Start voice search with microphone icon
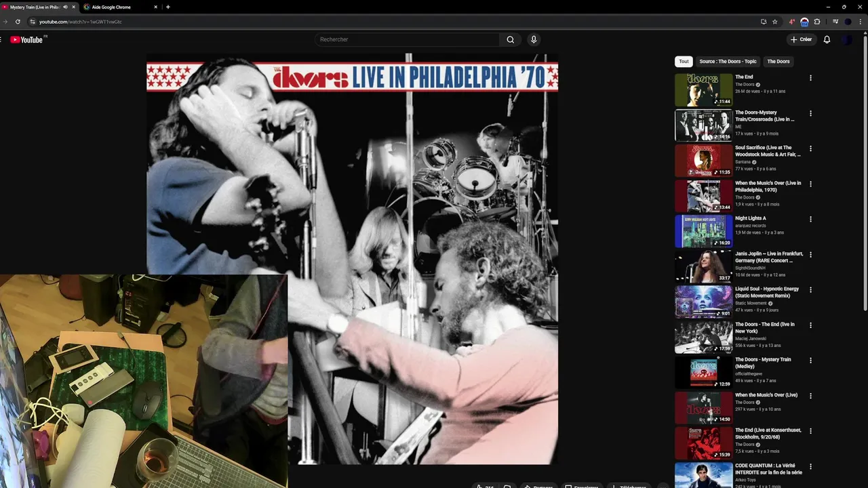The image size is (868, 488). pyautogui.click(x=534, y=39)
